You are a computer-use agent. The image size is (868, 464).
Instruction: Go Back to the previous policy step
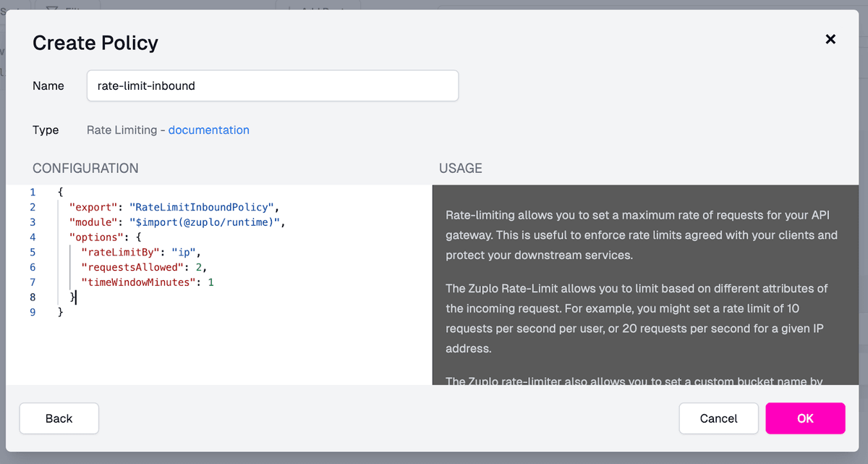[59, 418]
